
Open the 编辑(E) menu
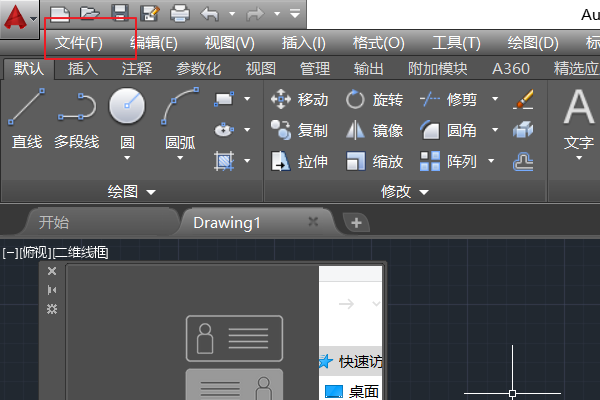coord(154,42)
